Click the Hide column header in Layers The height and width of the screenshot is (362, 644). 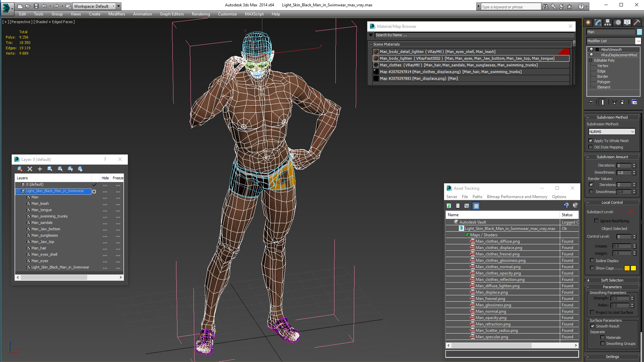pyautogui.click(x=105, y=178)
